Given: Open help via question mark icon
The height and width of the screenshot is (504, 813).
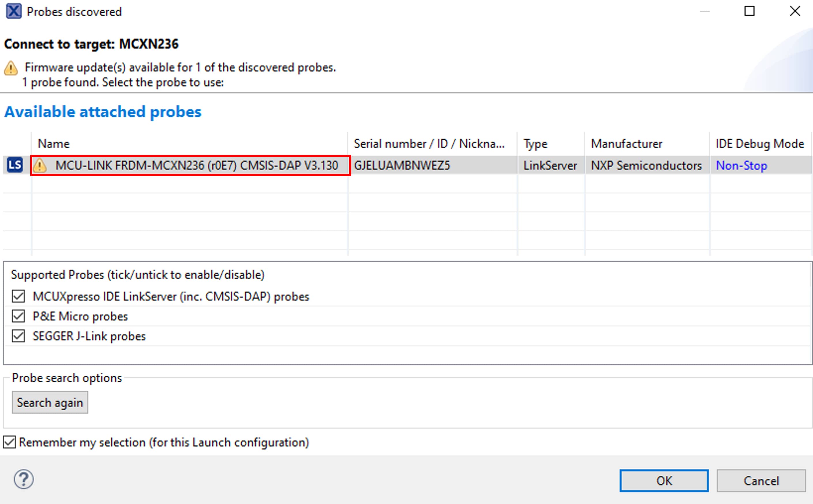Looking at the screenshot, I should coord(23,479).
